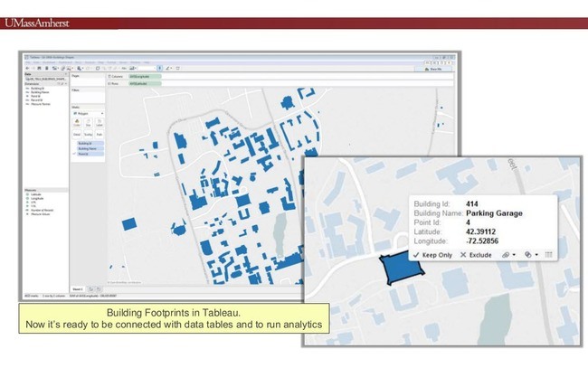Select the Record Id dimension field
This screenshot has width=588, height=368.
tap(36, 100)
